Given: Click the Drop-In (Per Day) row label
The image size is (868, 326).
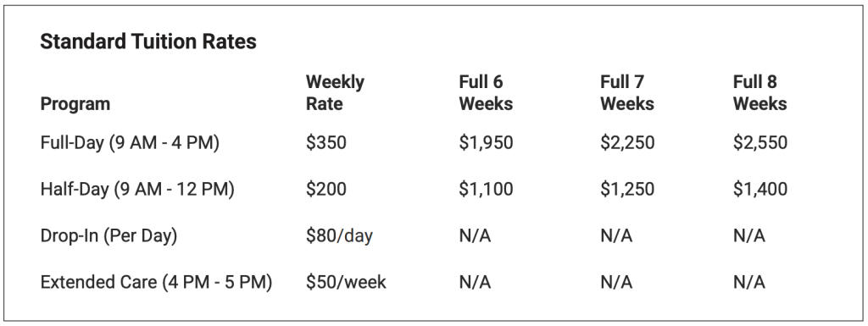Looking at the screenshot, I should pyautogui.click(x=109, y=236).
